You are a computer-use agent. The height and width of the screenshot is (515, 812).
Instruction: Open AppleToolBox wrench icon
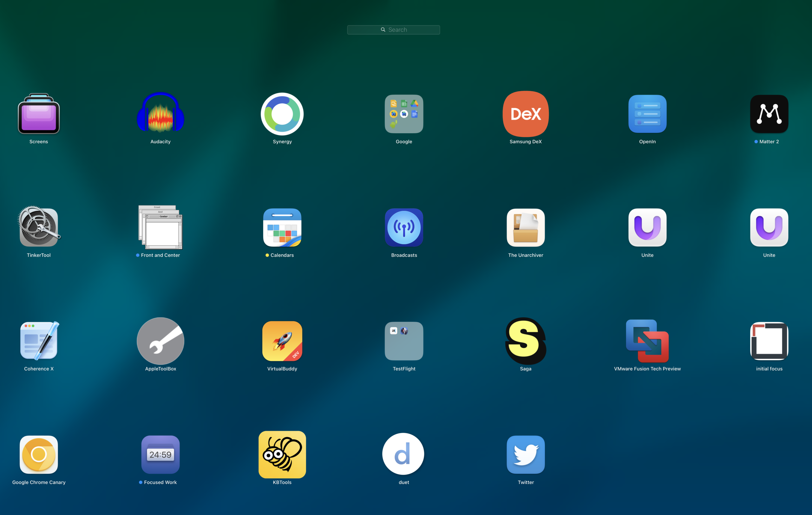pos(160,341)
